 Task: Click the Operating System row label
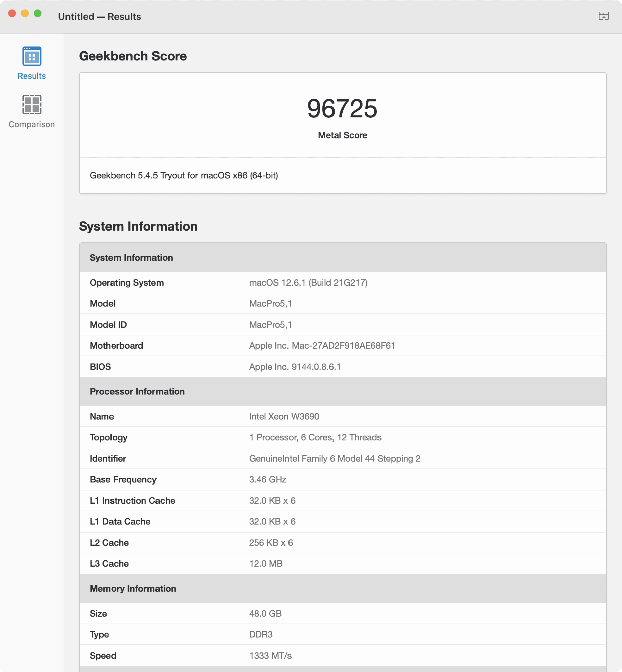(x=127, y=283)
